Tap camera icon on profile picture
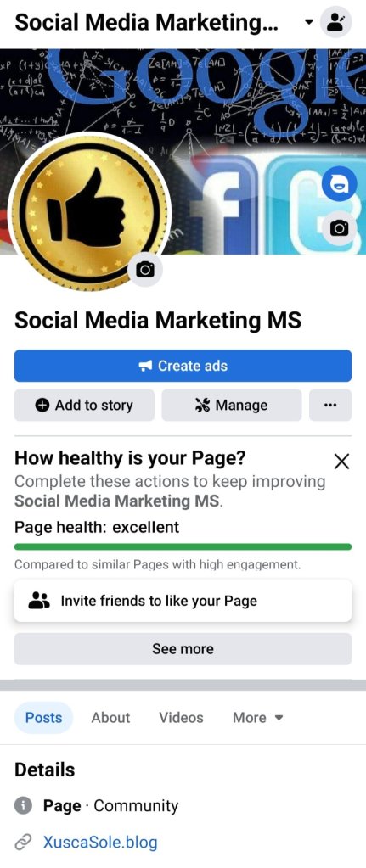Screen dimensions: 366x868 click(x=145, y=270)
